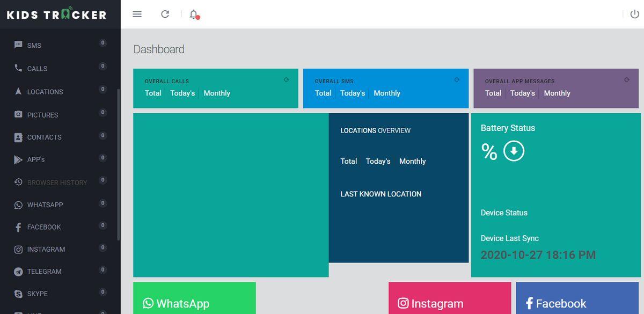Click the SMS speech bubble icon

tap(18, 45)
